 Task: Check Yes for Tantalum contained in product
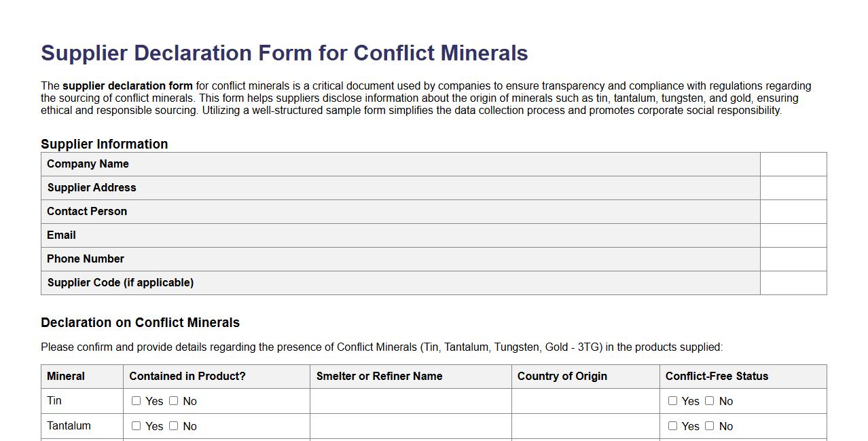pyautogui.click(x=135, y=426)
